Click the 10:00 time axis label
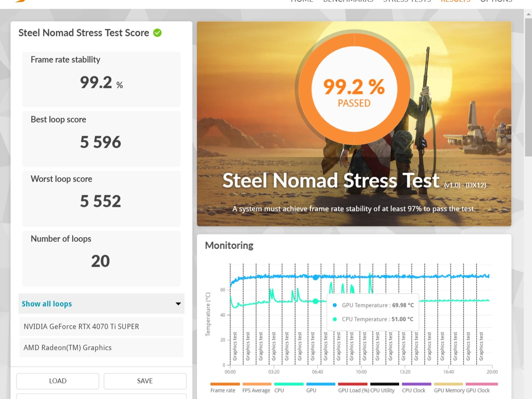 click(x=361, y=372)
